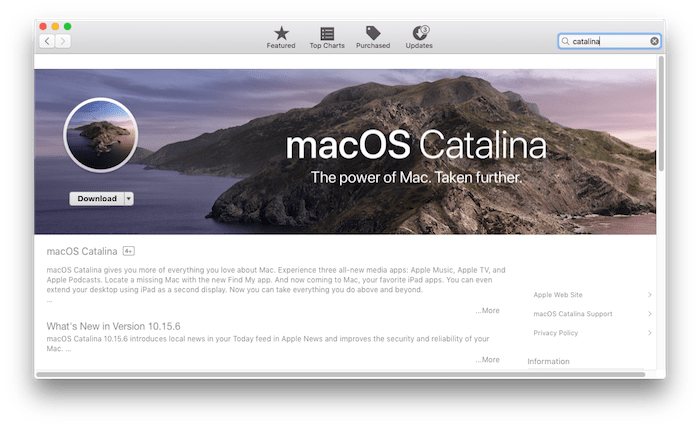
Task: Open the Updates tab
Action: (x=419, y=37)
